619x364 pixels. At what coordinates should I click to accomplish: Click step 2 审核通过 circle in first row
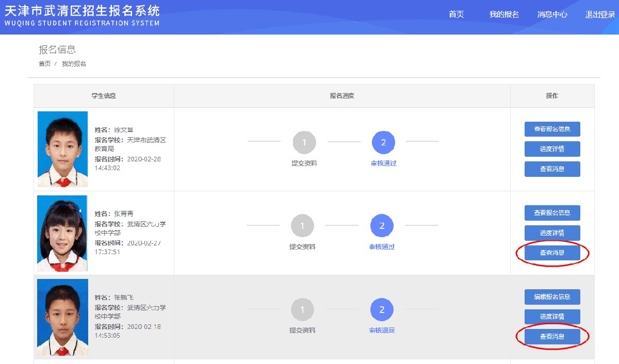383,143
